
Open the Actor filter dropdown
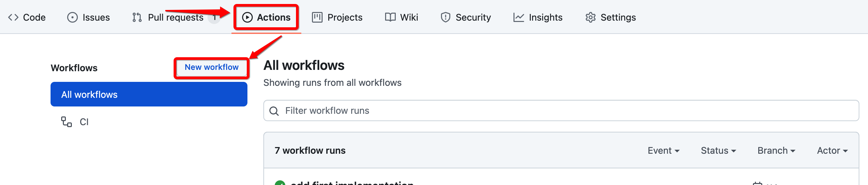832,151
